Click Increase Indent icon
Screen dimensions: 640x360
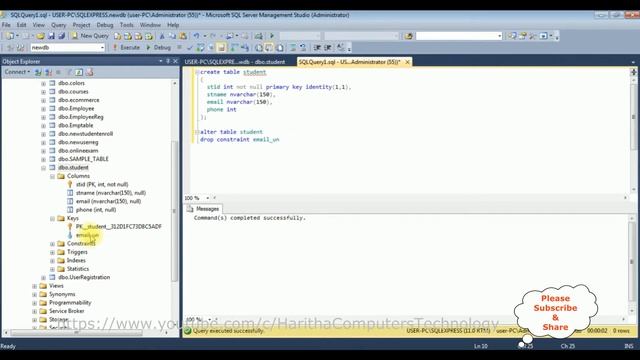[328, 47]
